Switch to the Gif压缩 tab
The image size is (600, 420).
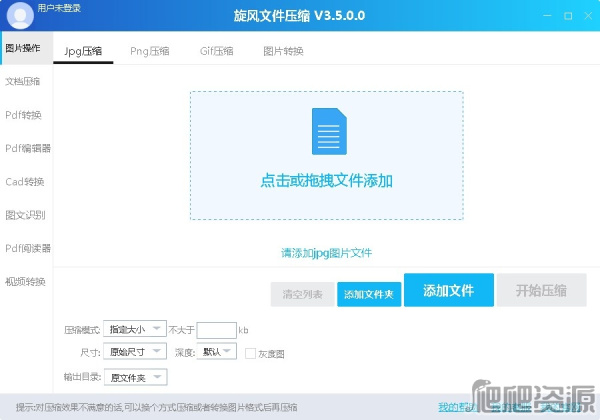click(x=216, y=51)
